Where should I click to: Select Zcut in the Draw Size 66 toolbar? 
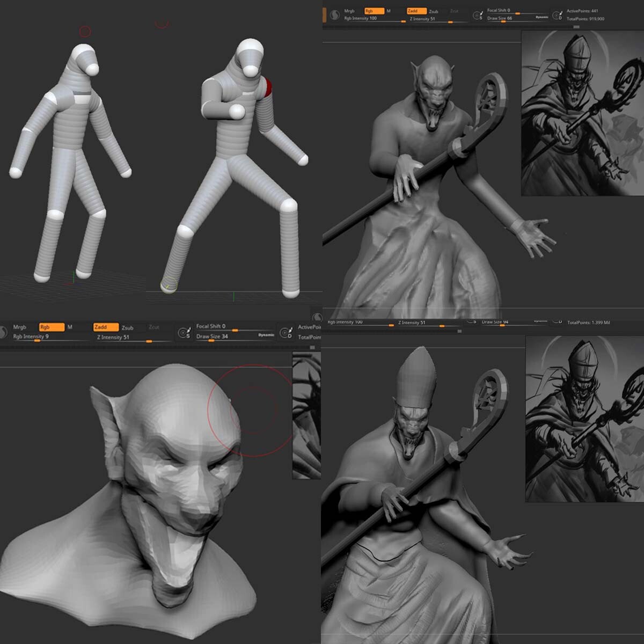pos(455,11)
